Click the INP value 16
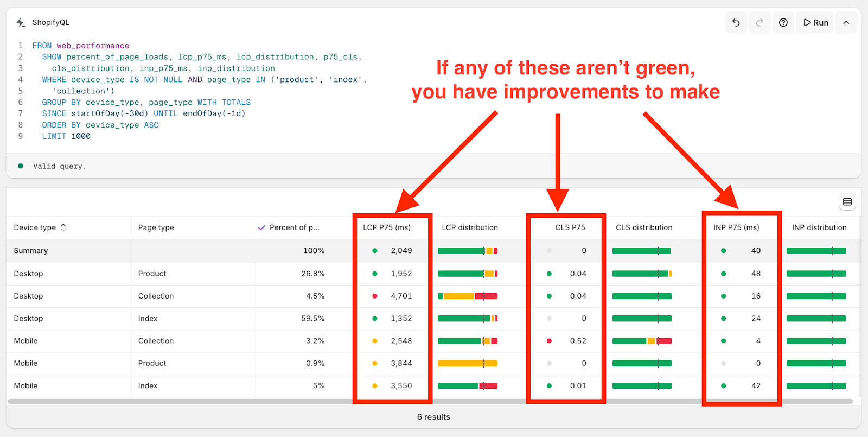The width and height of the screenshot is (868, 437). pyautogui.click(x=756, y=296)
